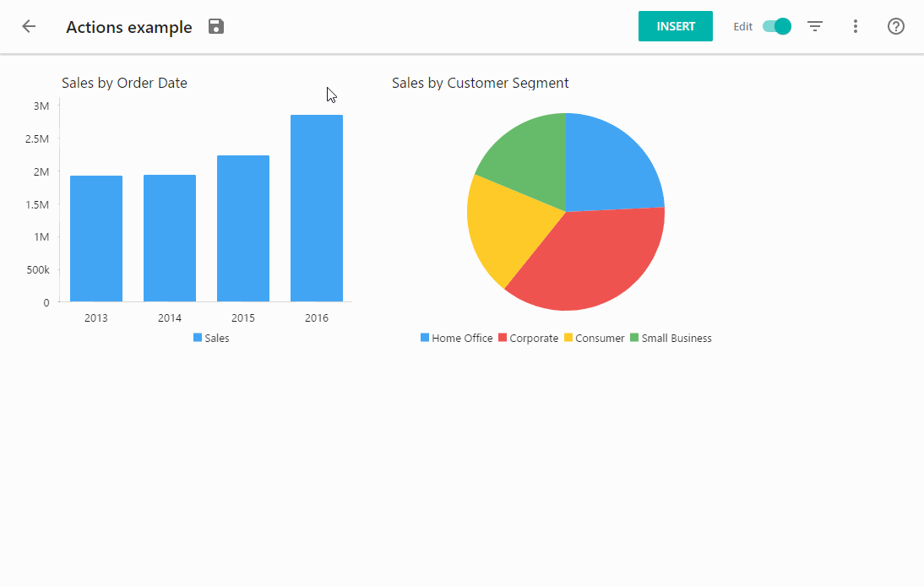Screen dimensions: 924x586
Task: Open the three-dot options menu
Action: point(856,26)
